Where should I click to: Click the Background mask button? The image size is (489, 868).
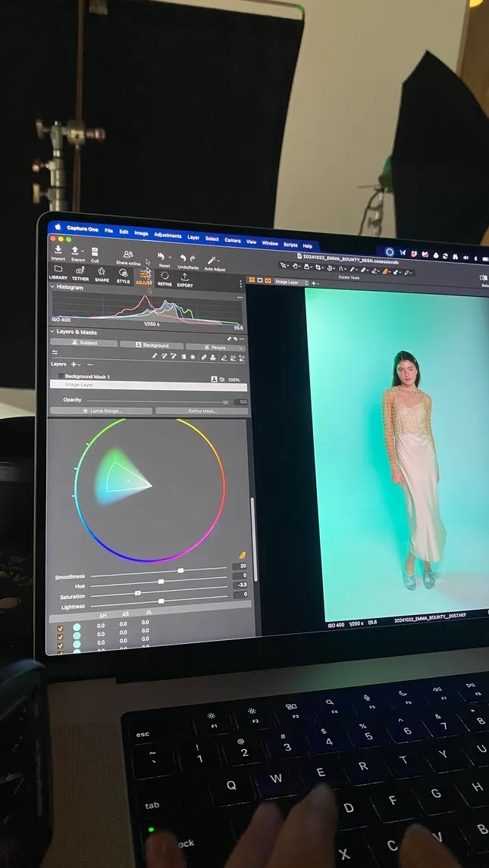pos(151,345)
